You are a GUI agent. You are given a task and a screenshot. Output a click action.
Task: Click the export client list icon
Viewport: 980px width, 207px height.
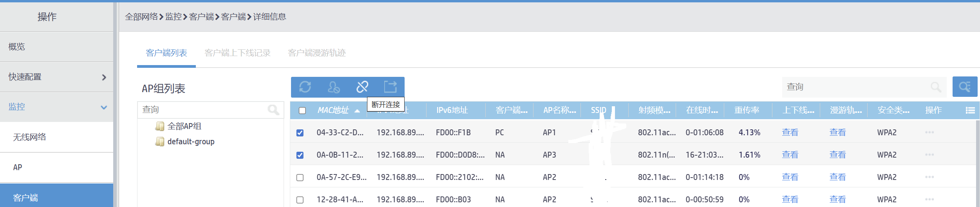390,87
